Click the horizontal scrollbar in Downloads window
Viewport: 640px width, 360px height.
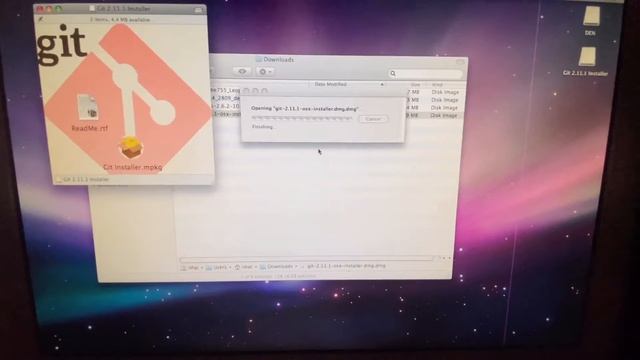(x=306, y=259)
